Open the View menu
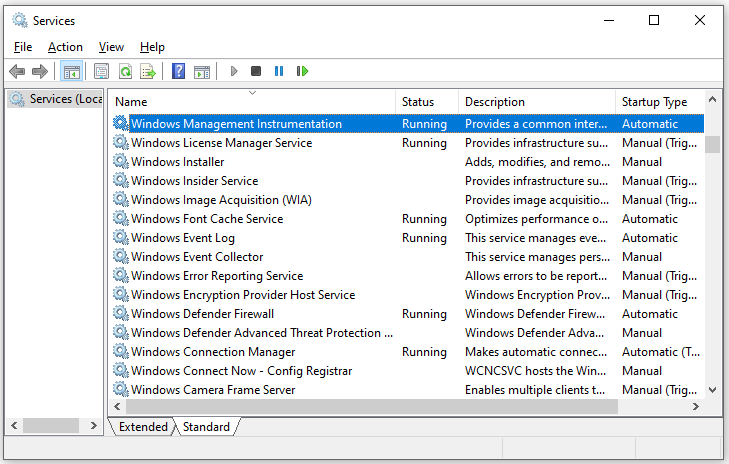 (x=111, y=47)
